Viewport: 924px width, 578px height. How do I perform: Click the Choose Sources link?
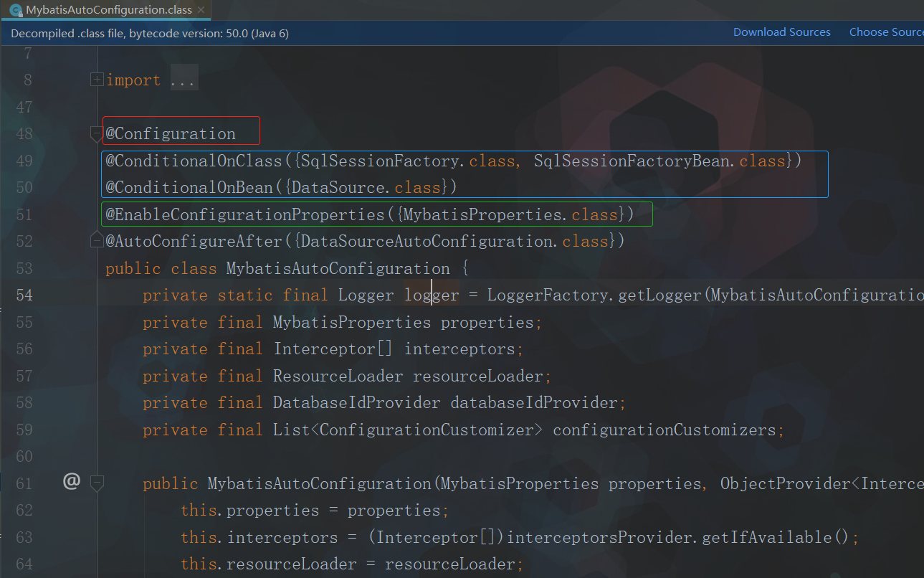886,32
